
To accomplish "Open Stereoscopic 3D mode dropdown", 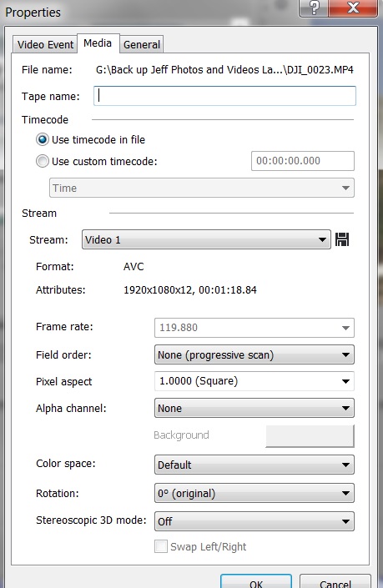I will point(254,521).
